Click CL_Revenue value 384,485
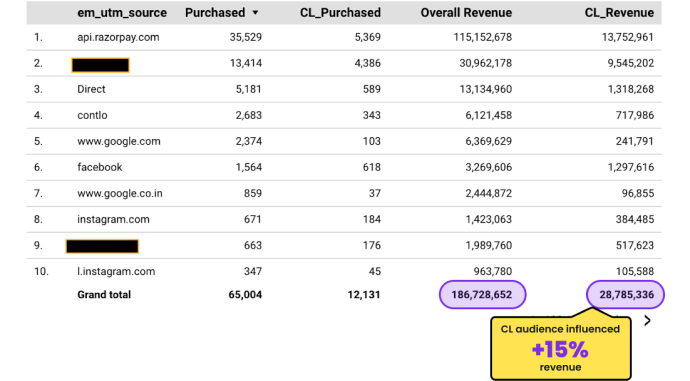Image resolution: width=690 pixels, height=381 pixels. pyautogui.click(x=635, y=219)
